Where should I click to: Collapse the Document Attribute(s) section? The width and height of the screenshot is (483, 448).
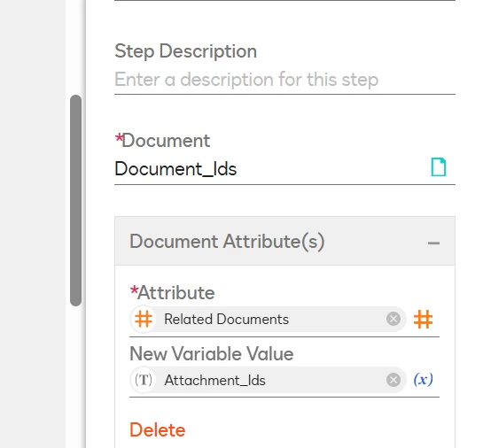pyautogui.click(x=433, y=243)
